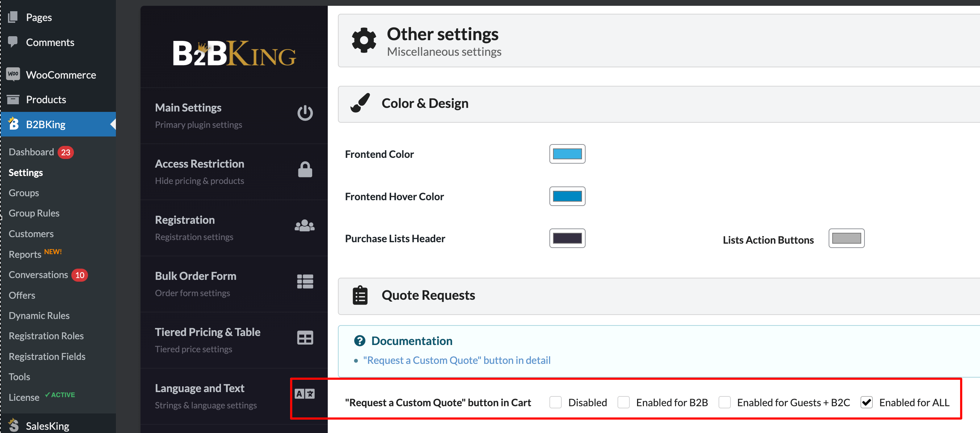The height and width of the screenshot is (433, 980).
Task: Check Enabled for Guests + B2C
Action: pyautogui.click(x=725, y=402)
